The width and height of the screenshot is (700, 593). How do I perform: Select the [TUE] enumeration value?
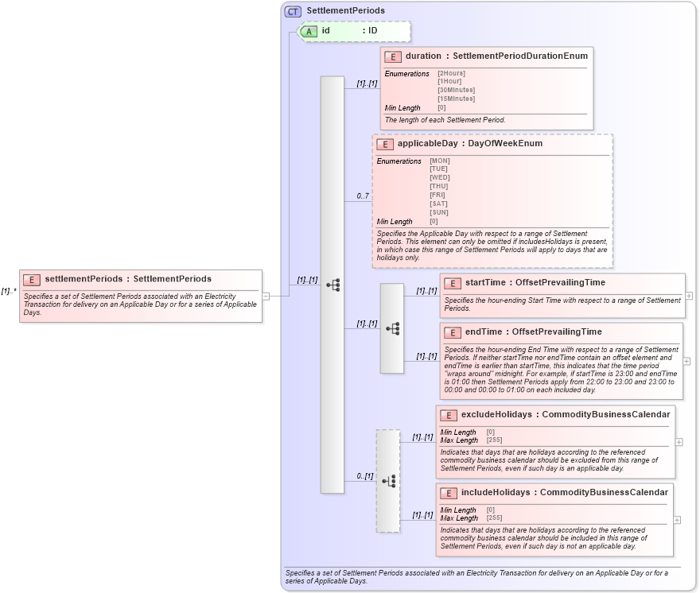[438, 169]
